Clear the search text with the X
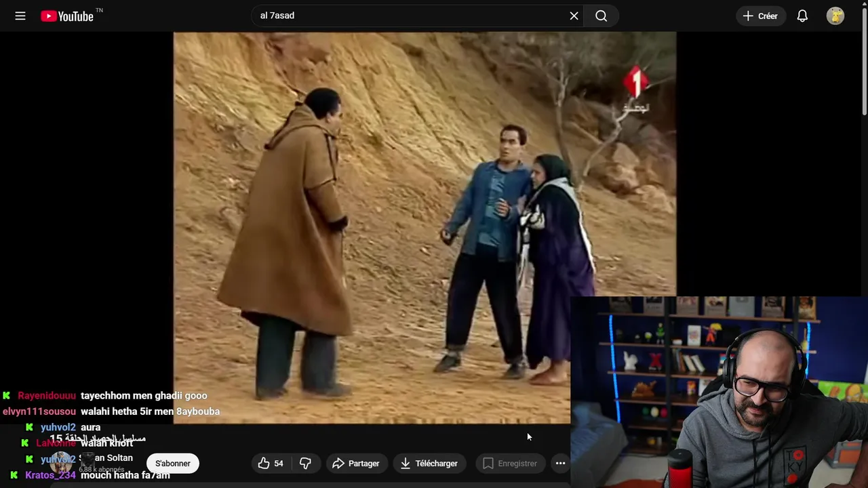This screenshot has height=488, width=868. 574,16
